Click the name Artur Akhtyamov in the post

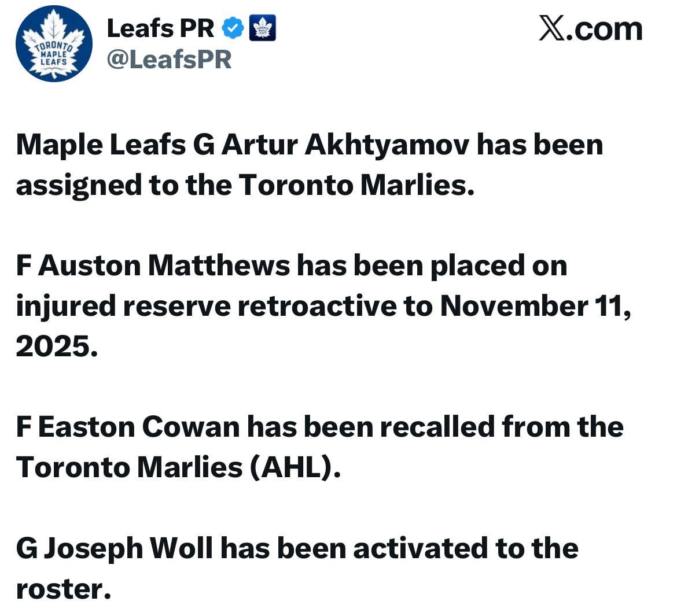[x=345, y=145]
